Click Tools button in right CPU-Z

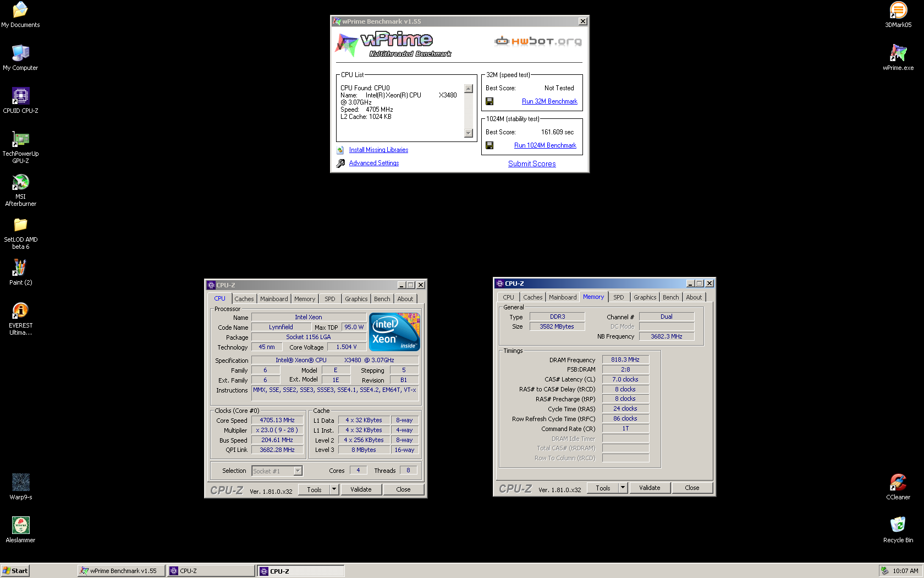coord(603,488)
